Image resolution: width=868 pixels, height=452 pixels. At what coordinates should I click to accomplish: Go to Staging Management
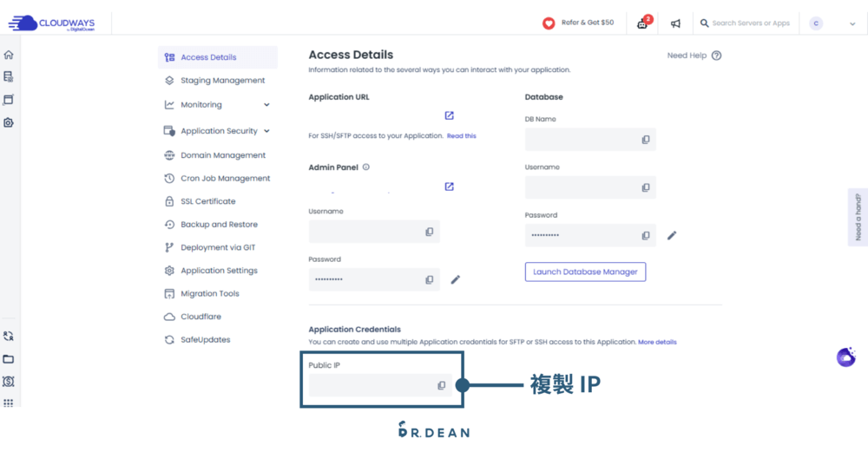(x=222, y=81)
